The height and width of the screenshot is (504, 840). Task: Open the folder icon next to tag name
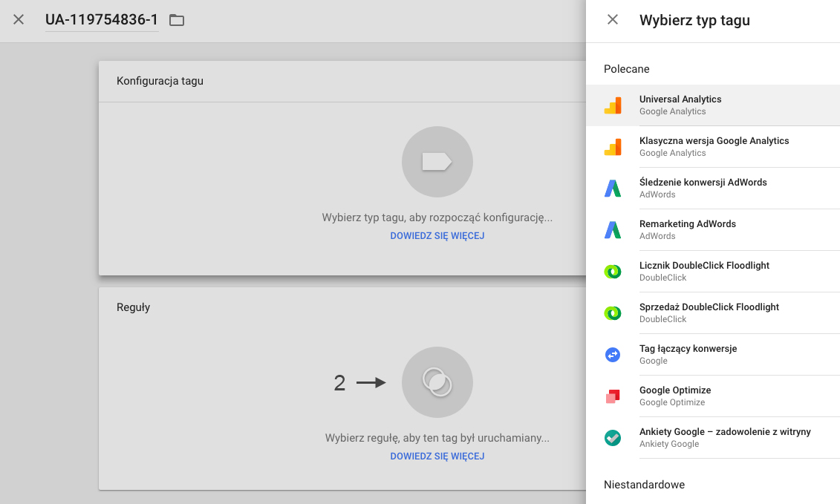point(177,20)
